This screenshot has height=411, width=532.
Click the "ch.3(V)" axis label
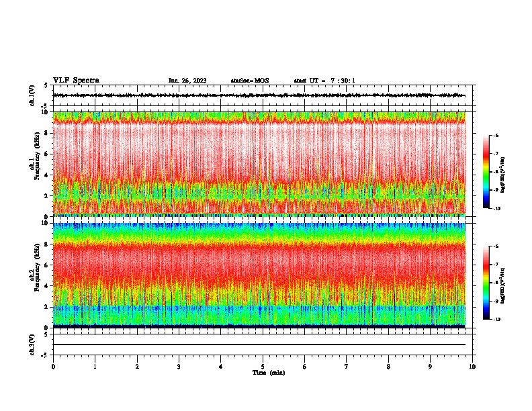(32, 345)
